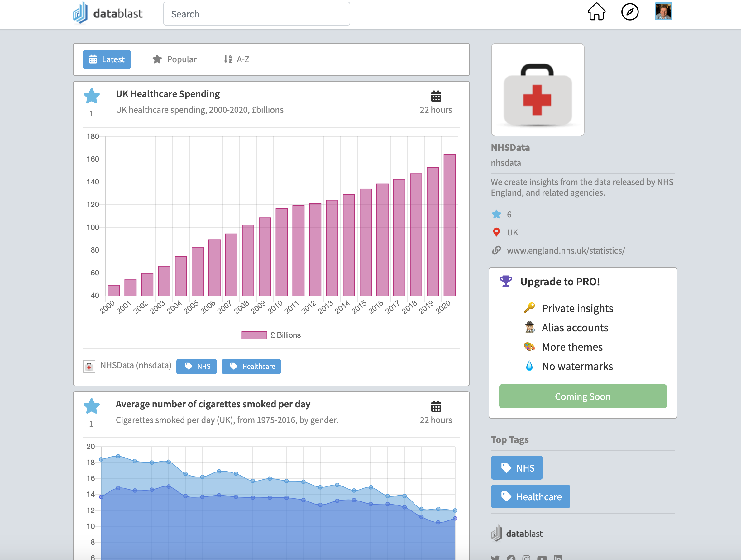Select the Latest tab
The width and height of the screenshot is (741, 560).
coord(107,59)
